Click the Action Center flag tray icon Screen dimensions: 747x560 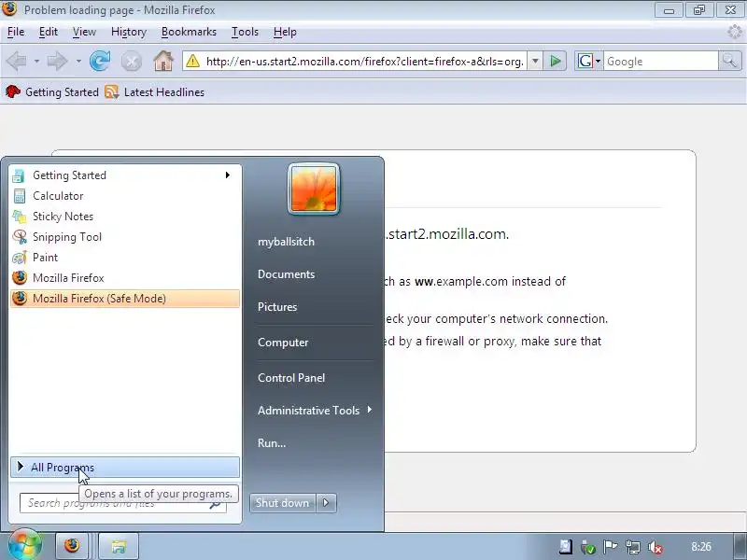tap(611, 547)
